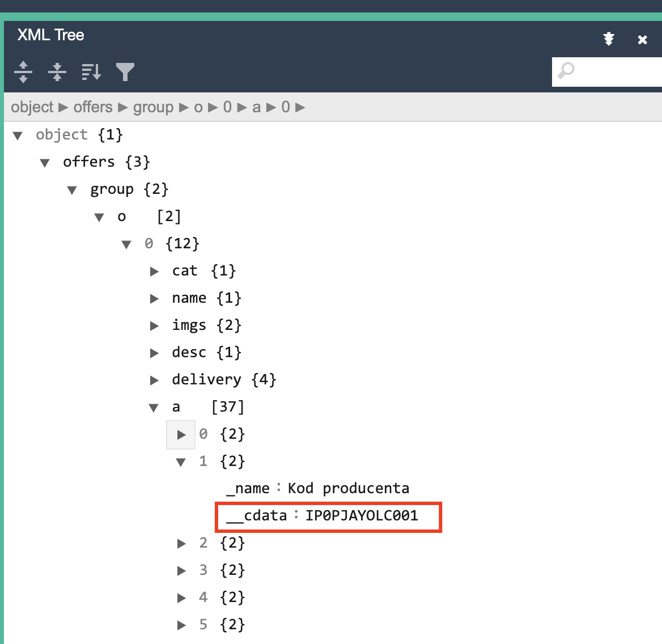Expand item 3 {2} under a

181,570
